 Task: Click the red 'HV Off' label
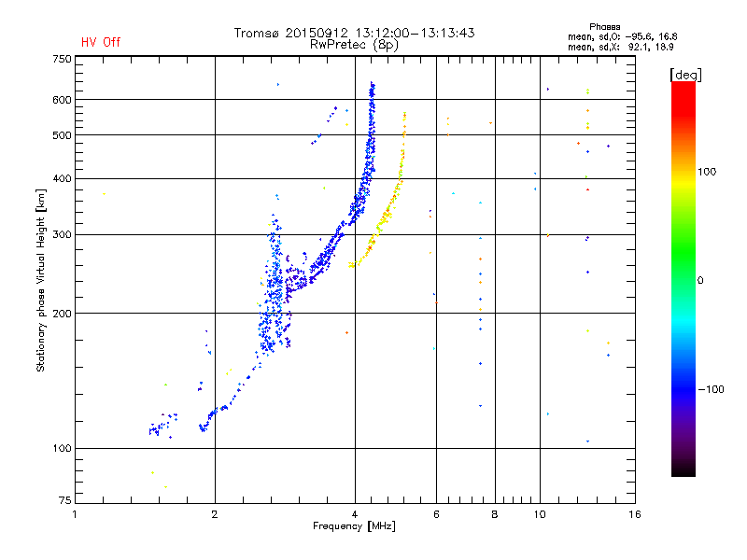tap(101, 42)
